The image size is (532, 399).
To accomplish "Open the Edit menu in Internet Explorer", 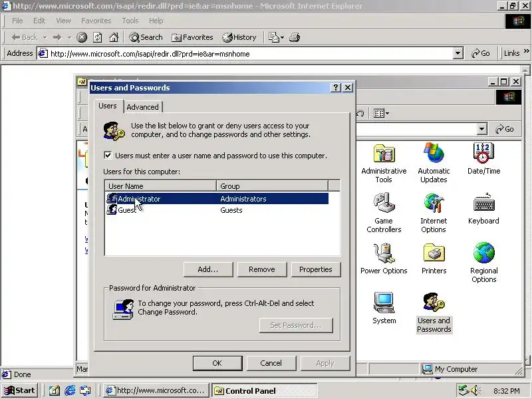I will [x=39, y=21].
